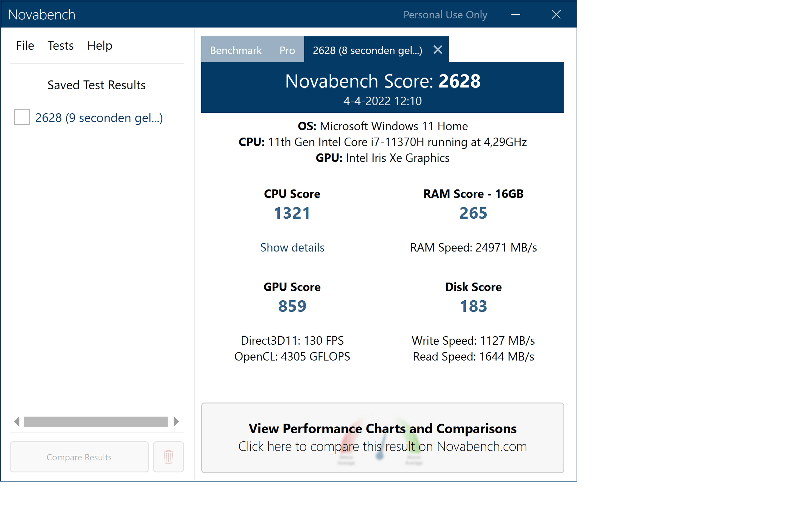Click the CPU Score value 1321
Screen dimensions: 812x508
click(x=292, y=213)
